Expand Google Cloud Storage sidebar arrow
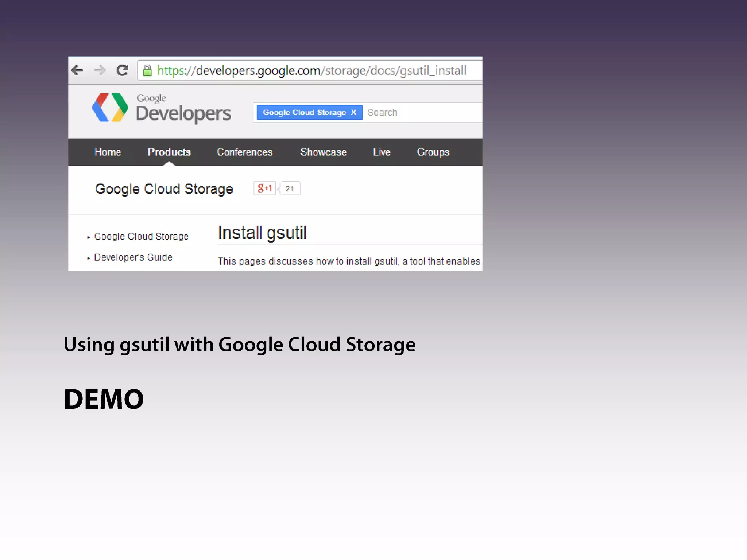This screenshot has width=747, height=560. pyautogui.click(x=89, y=237)
